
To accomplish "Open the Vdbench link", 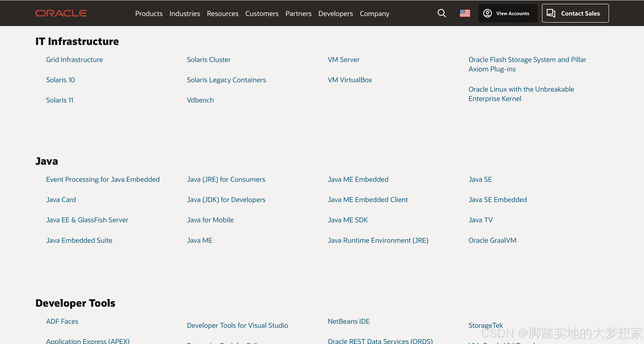I will coord(200,100).
